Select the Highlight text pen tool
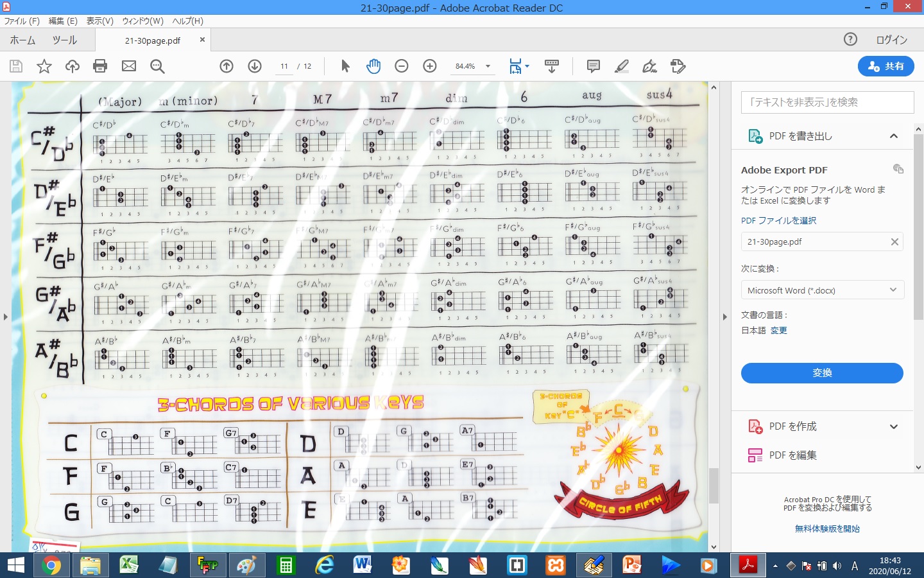 coord(621,66)
